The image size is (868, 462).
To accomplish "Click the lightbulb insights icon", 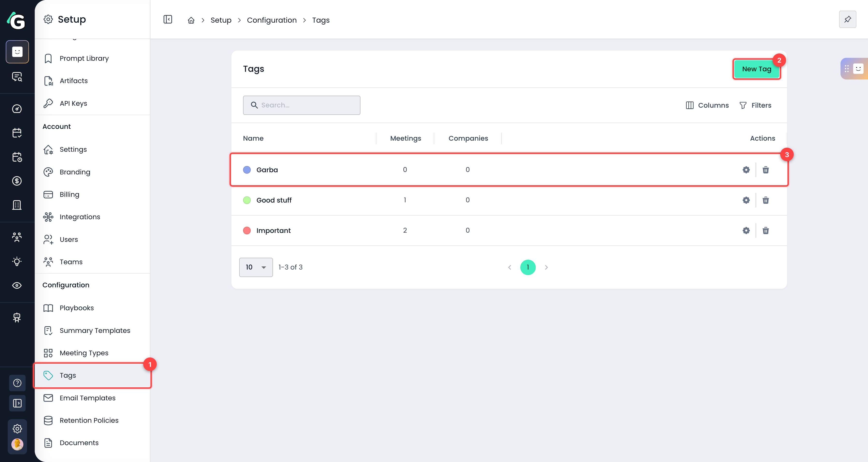I will tap(17, 261).
